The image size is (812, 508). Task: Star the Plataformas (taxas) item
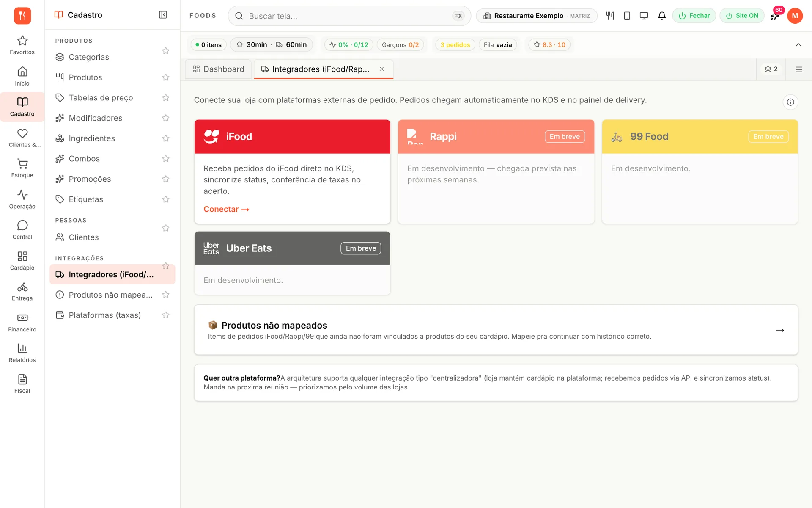[166, 315]
